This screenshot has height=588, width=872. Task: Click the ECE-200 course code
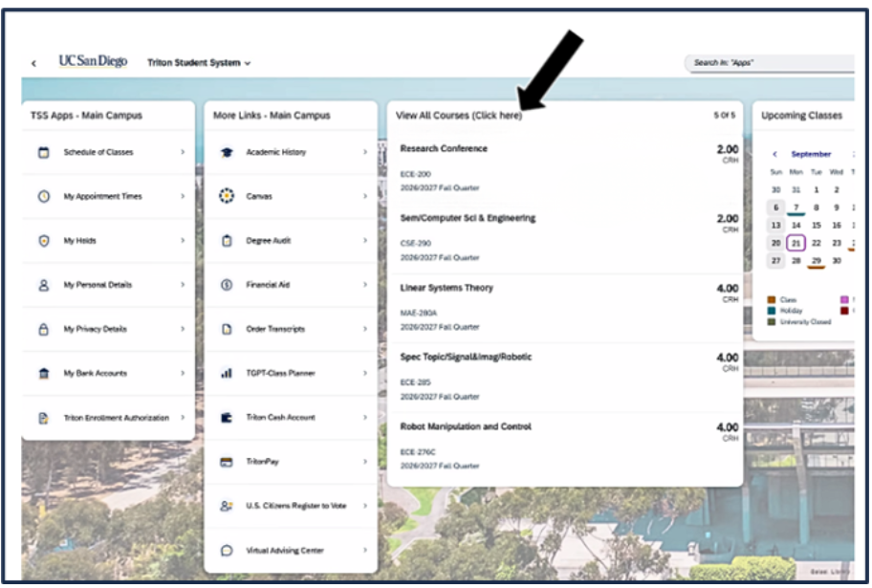pos(415,174)
